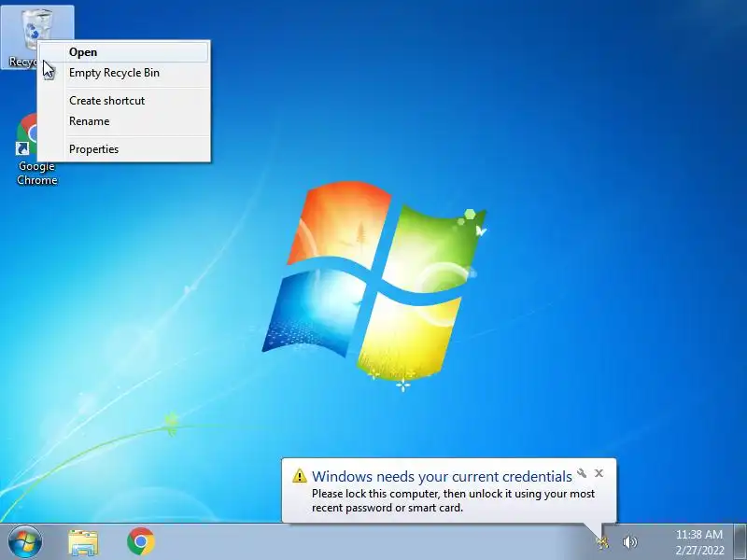Viewport: 747px width, 560px height.
Task: Choose Create shortcut in context menu
Action: (123, 101)
